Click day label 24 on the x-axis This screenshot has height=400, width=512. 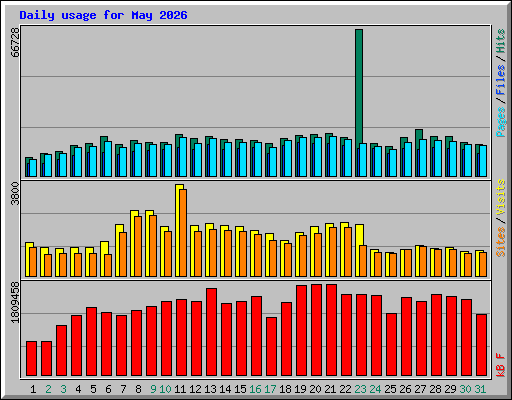pyautogui.click(x=375, y=389)
